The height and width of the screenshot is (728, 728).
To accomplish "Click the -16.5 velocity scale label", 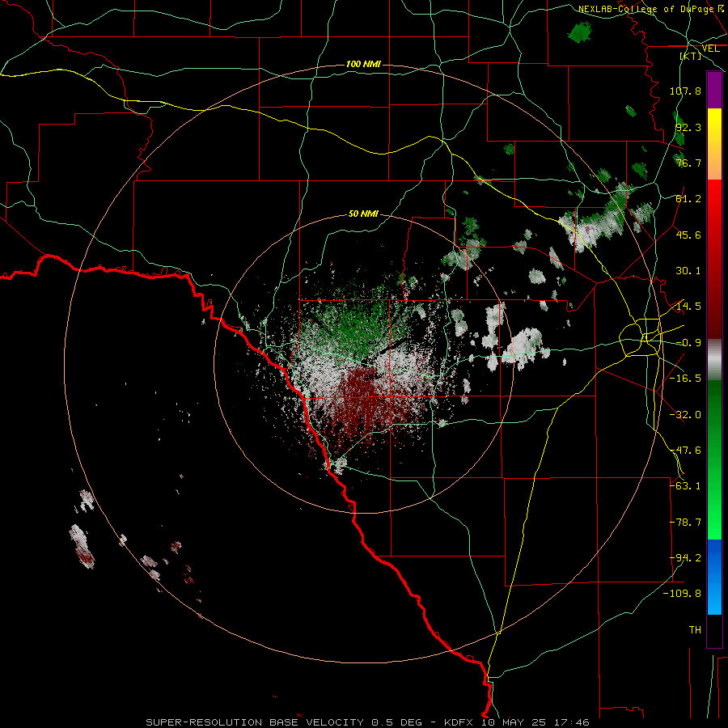I will pyautogui.click(x=685, y=379).
